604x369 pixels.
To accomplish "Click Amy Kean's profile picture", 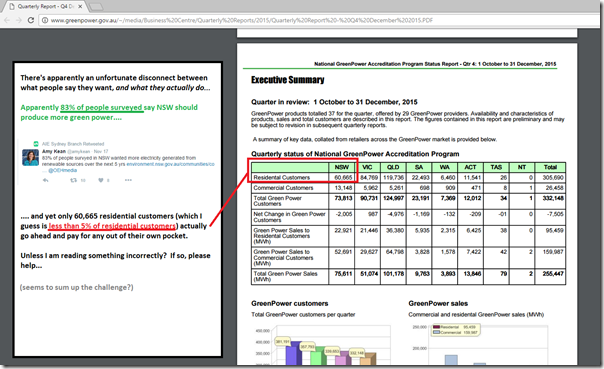I will pyautogui.click(x=30, y=158).
